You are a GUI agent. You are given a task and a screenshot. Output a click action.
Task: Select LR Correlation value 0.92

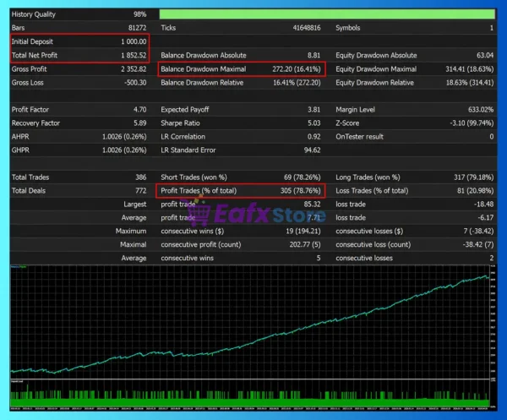313,137
